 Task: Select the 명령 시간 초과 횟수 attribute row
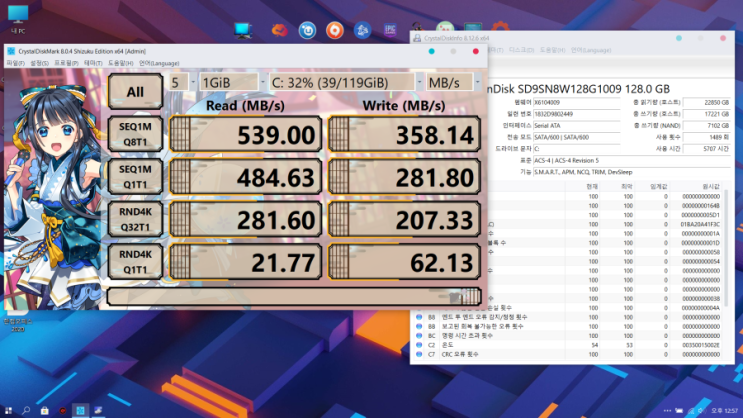(x=569, y=336)
